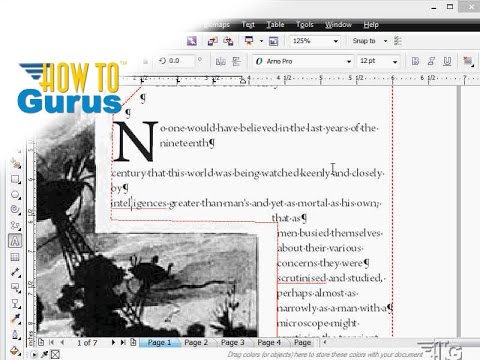Click the word 'nineteenth' in the paragraph

tap(184, 143)
